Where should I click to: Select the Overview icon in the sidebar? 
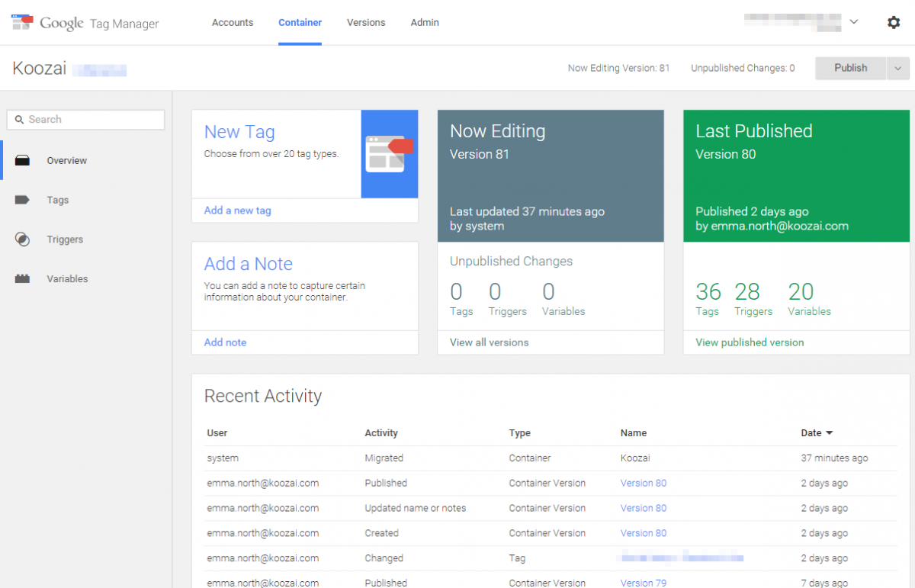click(x=24, y=160)
